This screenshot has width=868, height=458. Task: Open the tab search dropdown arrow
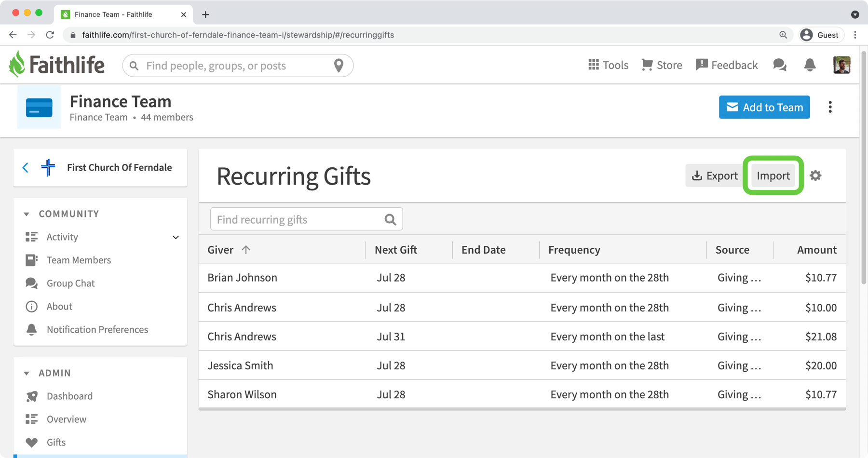pyautogui.click(x=855, y=14)
